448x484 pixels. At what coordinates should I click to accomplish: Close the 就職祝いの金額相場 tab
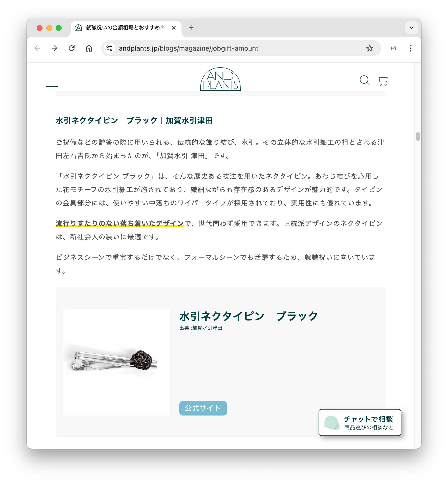click(174, 28)
